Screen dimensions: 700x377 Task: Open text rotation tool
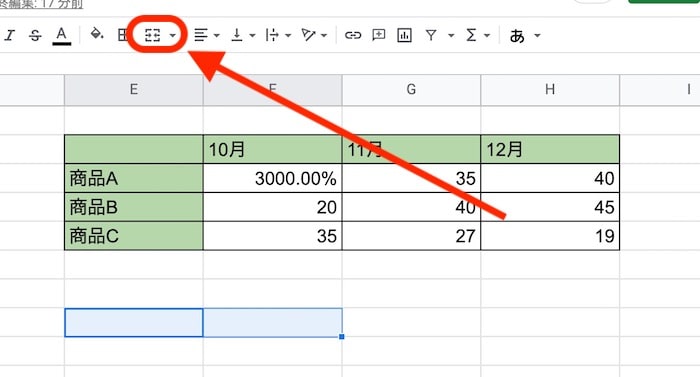[308, 35]
